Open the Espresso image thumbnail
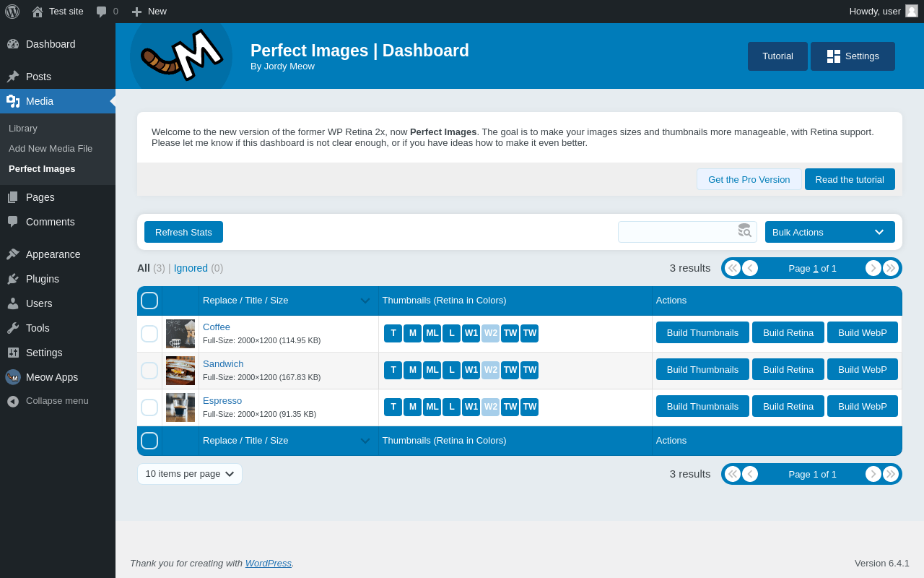Viewport: 924px width, 578px height. pyautogui.click(x=180, y=407)
